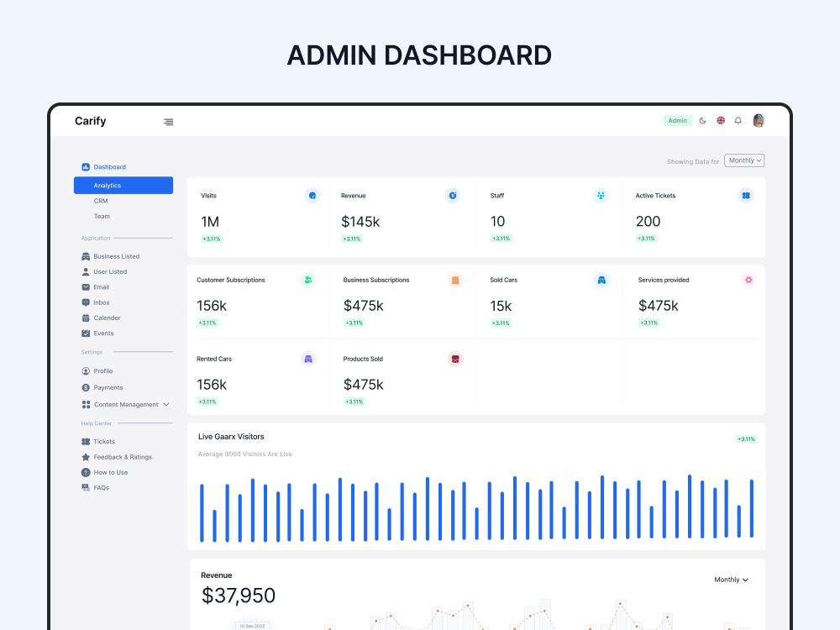Viewport: 840px width, 630px height.
Task: Click the Services provided gear icon
Action: 748,280
